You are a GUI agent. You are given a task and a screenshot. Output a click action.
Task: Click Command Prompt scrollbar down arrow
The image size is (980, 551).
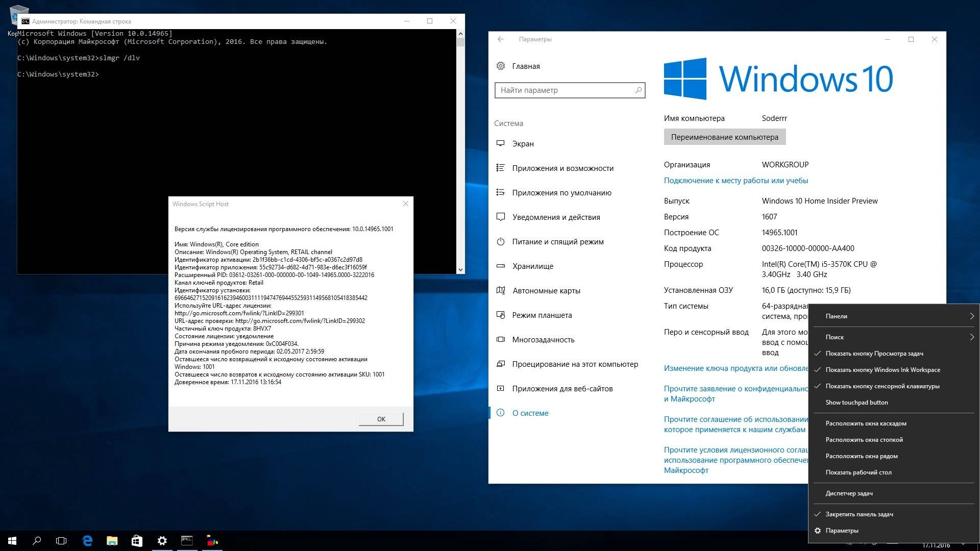(460, 269)
